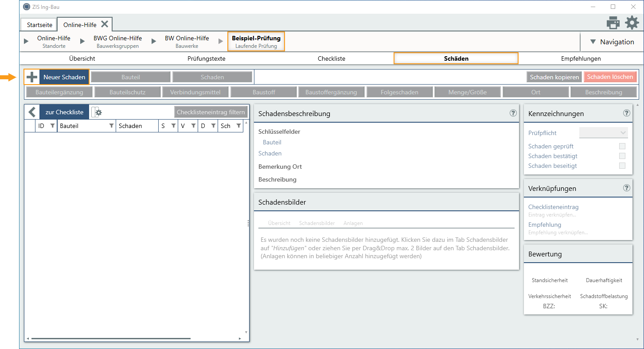Click filter icon in V column
This screenshot has width=644, height=349.
tap(193, 126)
